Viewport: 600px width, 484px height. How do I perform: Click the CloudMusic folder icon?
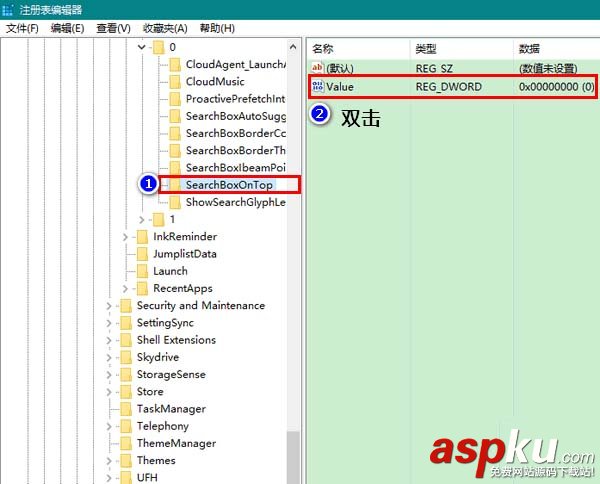pyautogui.click(x=175, y=82)
